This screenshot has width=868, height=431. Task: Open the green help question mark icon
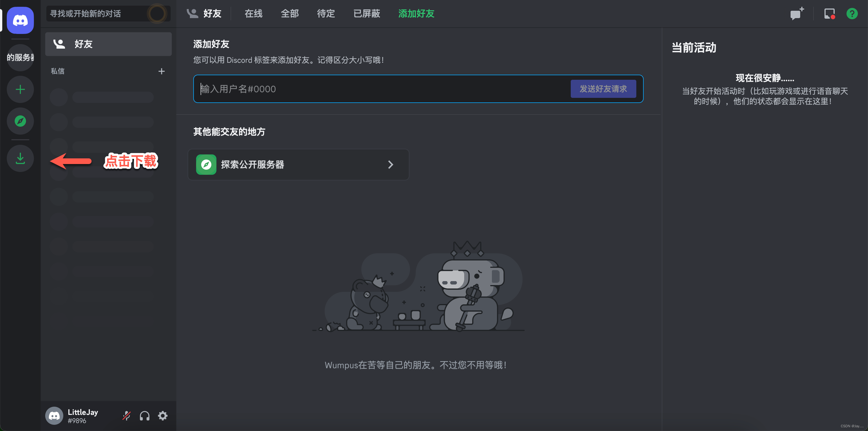852,14
